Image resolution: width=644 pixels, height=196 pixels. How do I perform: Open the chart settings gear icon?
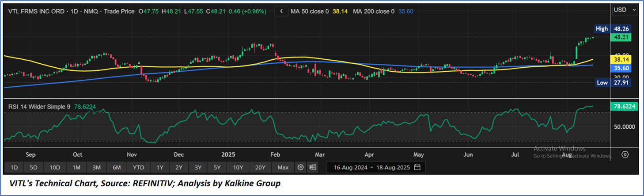pos(301,167)
